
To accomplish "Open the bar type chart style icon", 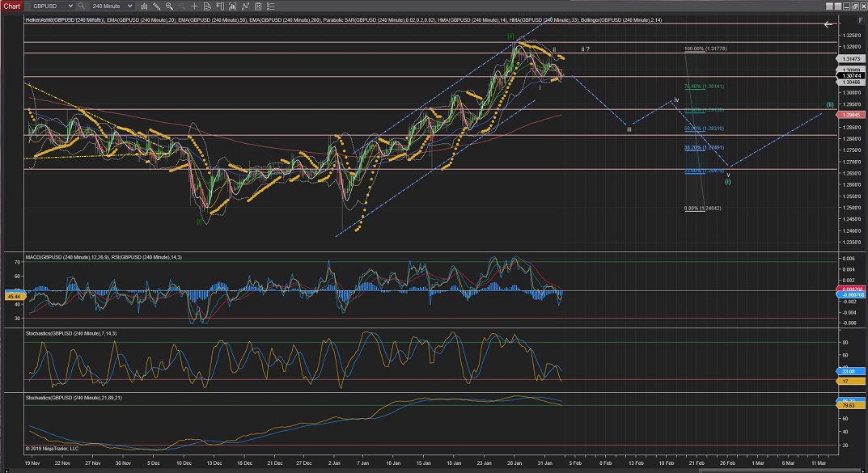I will (x=144, y=6).
